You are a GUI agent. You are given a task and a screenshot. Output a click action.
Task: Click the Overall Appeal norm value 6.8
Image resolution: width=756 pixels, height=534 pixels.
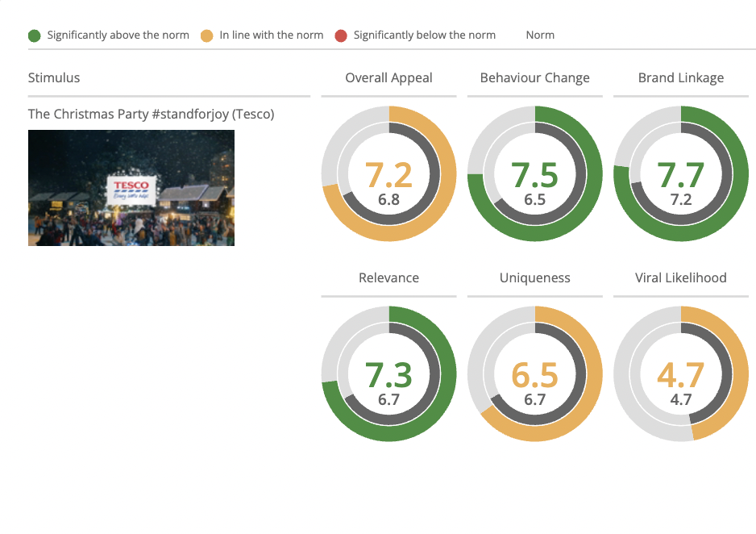(x=388, y=200)
